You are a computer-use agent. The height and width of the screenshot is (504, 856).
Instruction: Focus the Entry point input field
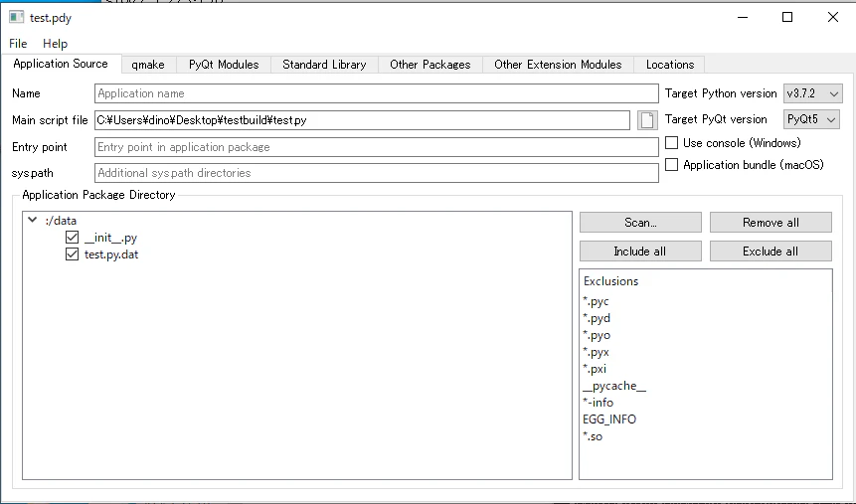point(376,147)
